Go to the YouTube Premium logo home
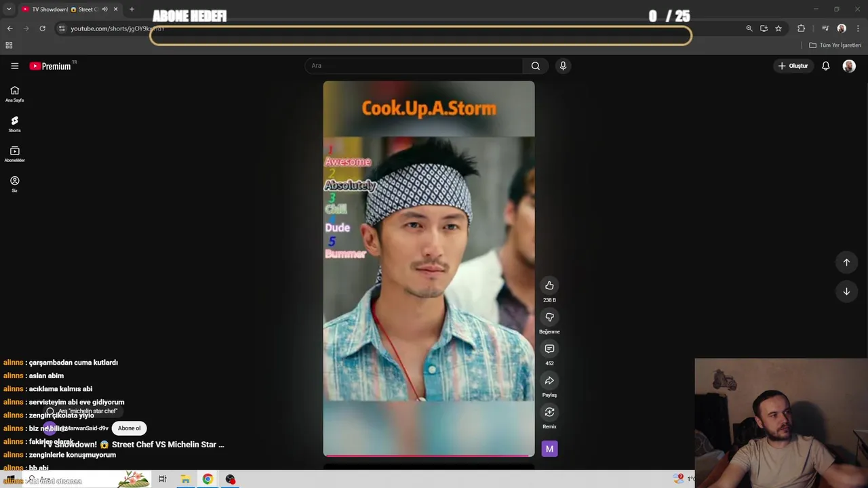Screen dimensions: 868x488 (50, 66)
